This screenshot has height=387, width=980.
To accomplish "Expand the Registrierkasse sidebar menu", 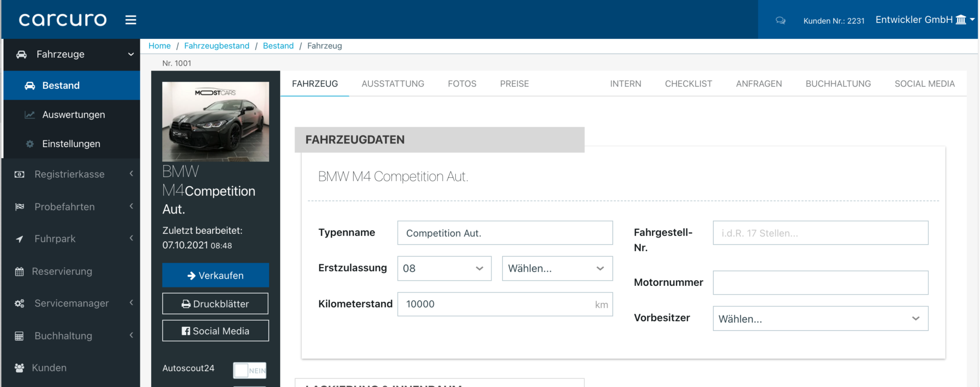I will 131,174.
